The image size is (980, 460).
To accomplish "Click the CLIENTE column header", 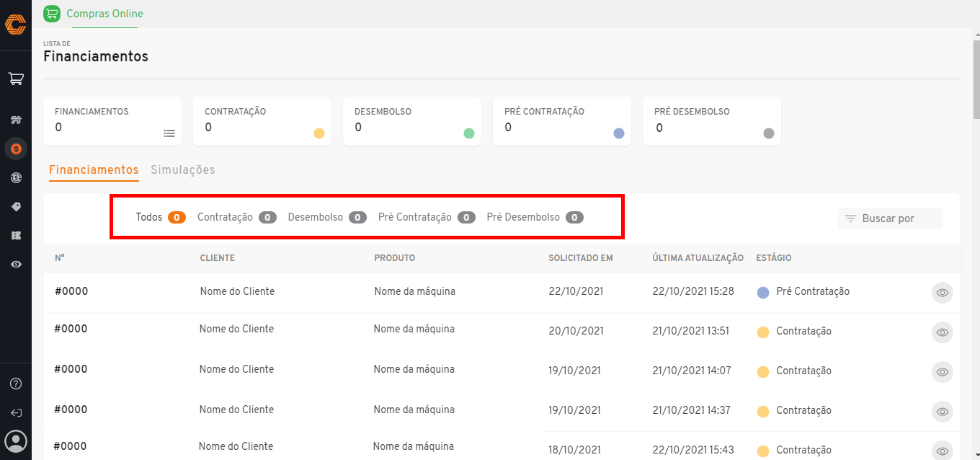I will (x=218, y=258).
